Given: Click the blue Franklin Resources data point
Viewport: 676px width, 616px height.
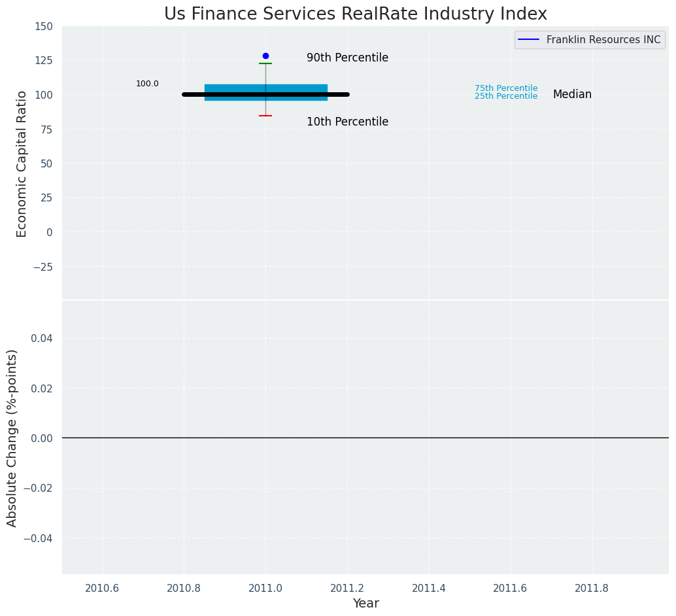Looking at the screenshot, I should pyautogui.click(x=265, y=56).
